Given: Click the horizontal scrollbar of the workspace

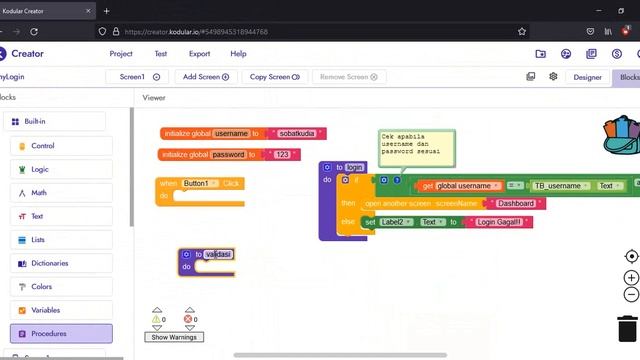Looking at the screenshot, I should 340,355.
